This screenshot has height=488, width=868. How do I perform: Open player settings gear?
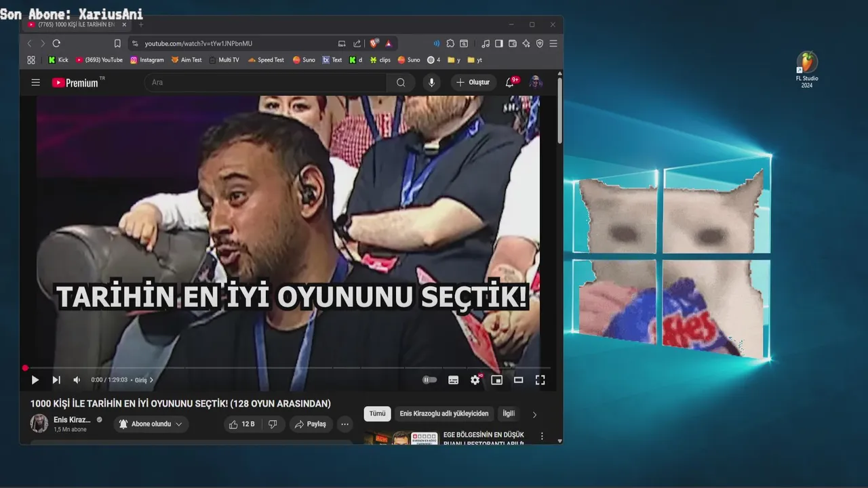475,380
